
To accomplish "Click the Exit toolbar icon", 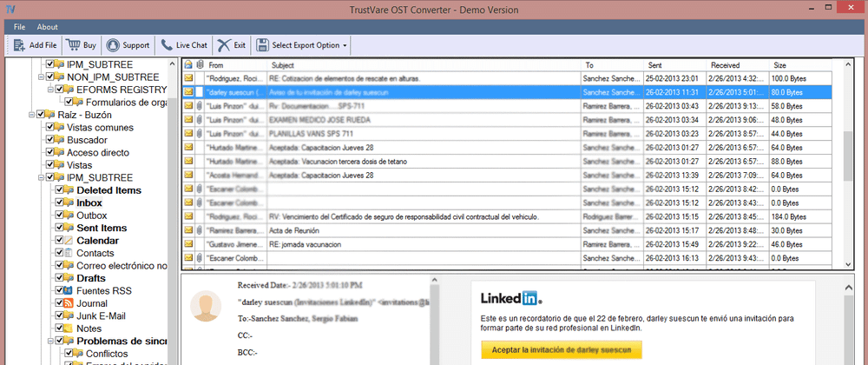I will (224, 45).
